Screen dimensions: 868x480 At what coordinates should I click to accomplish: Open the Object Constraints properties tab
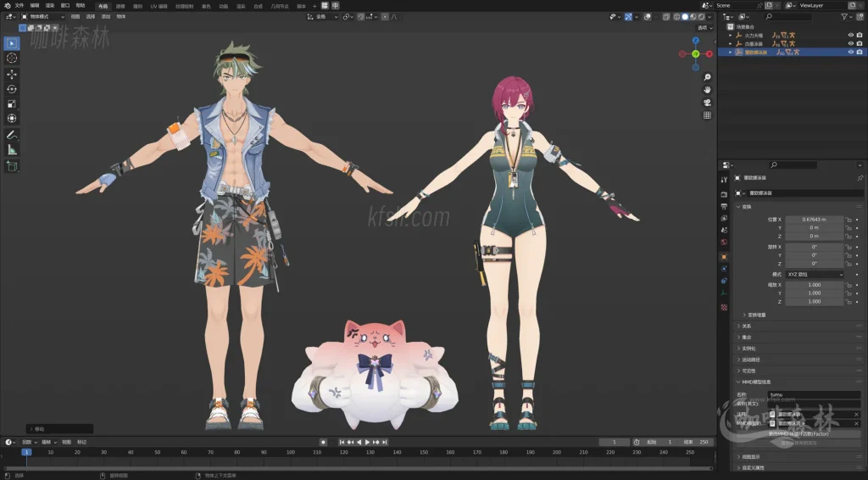click(x=724, y=281)
